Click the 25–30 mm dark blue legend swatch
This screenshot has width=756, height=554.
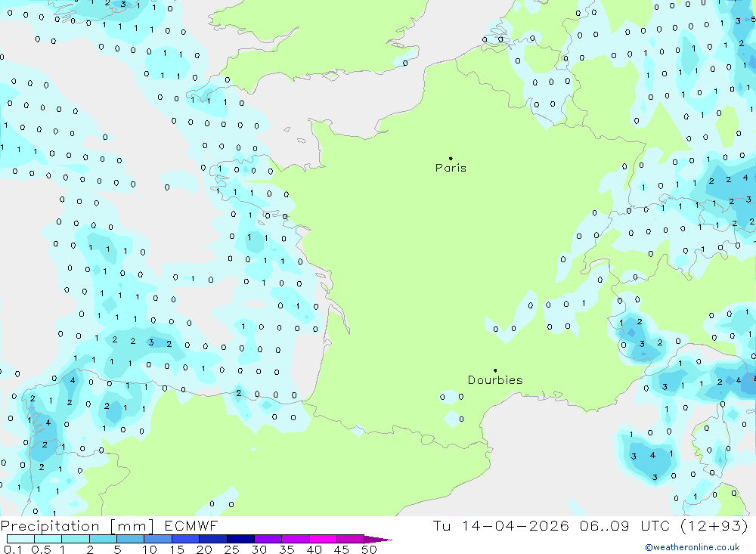(240, 539)
